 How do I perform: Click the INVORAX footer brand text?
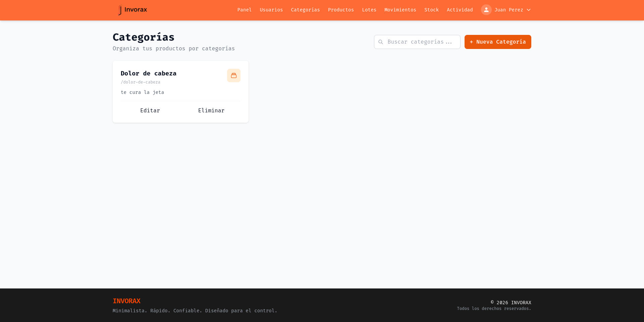[126, 301]
